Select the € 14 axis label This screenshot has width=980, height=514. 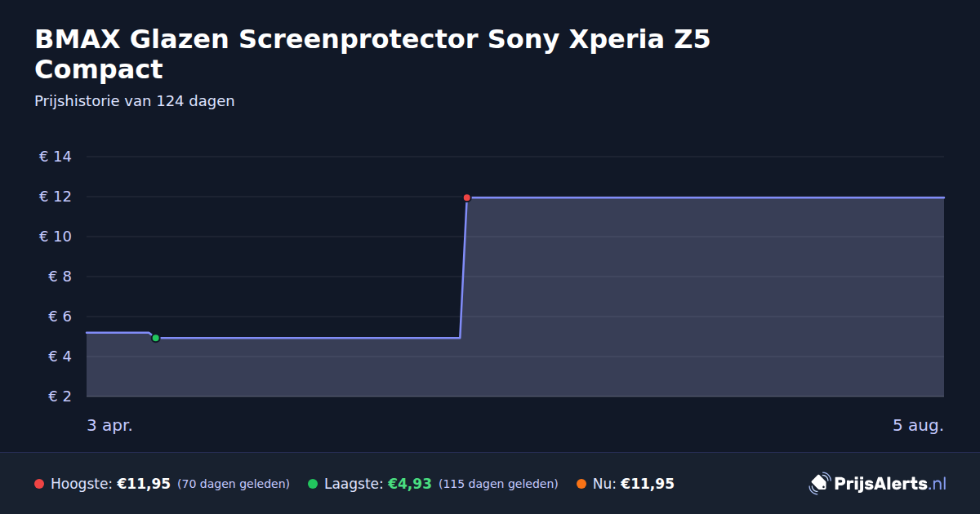click(56, 157)
